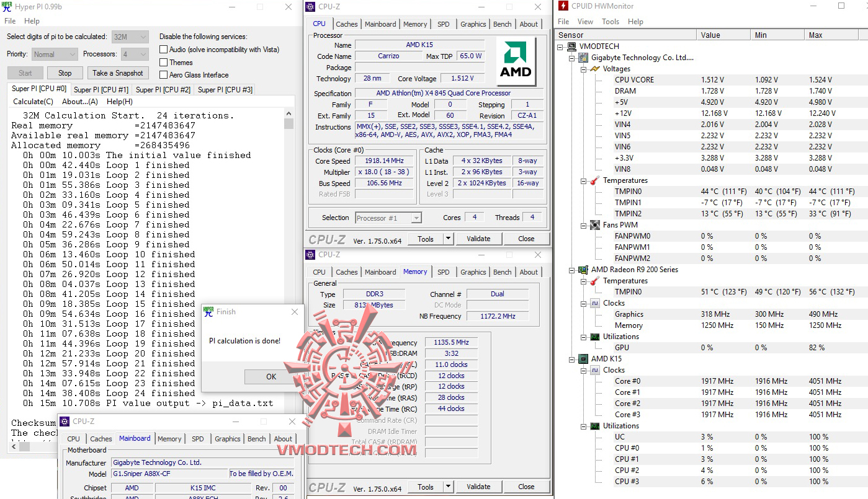Image resolution: width=868 pixels, height=499 pixels.
Task: Click the Clocks icon under AMD Radeon
Action: (596, 303)
